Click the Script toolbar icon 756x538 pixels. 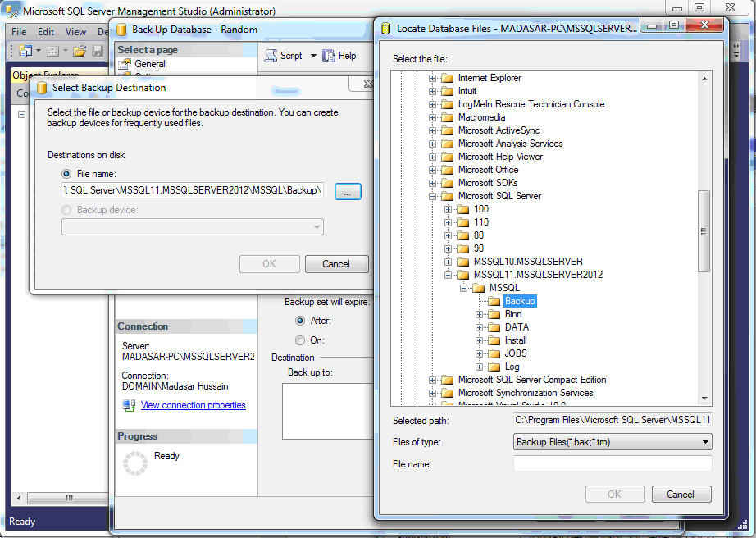tap(271, 56)
